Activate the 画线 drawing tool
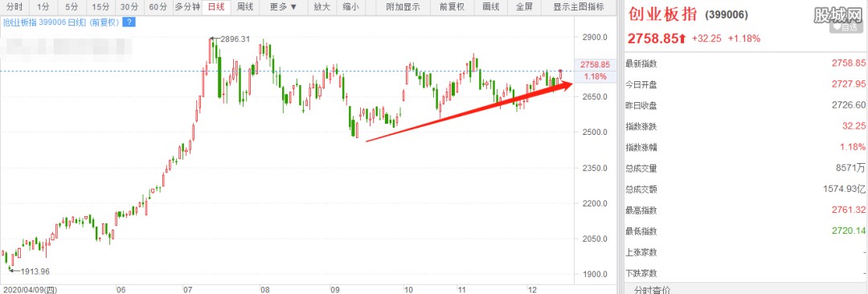 [x=490, y=7]
